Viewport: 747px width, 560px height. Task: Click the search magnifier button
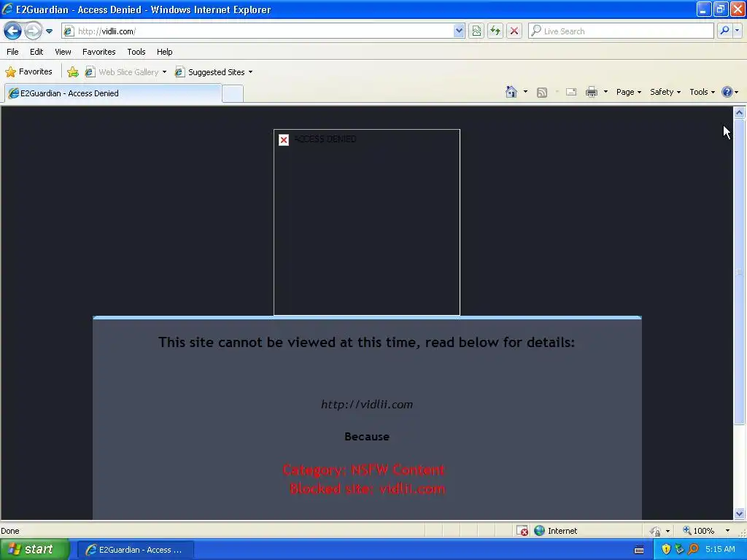pyautogui.click(x=724, y=31)
